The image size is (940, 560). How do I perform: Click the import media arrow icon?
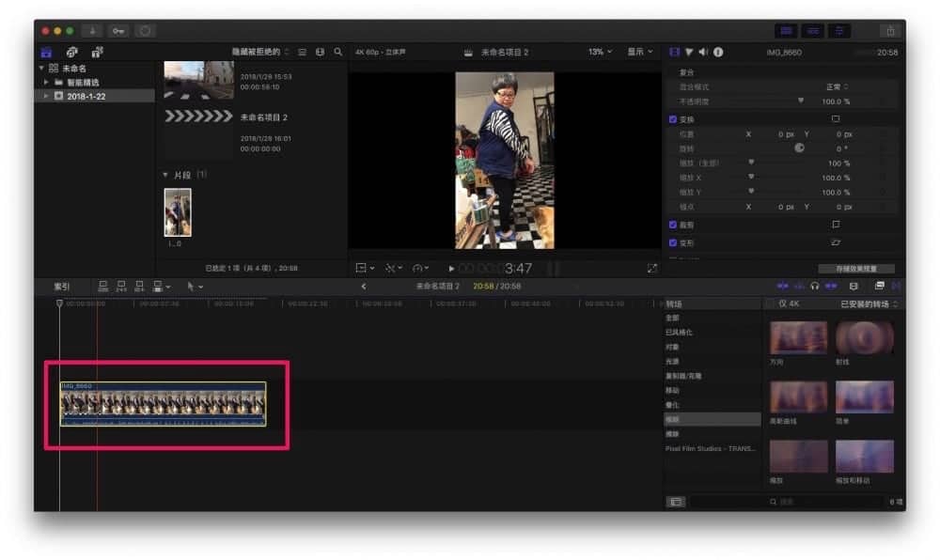tap(92, 31)
